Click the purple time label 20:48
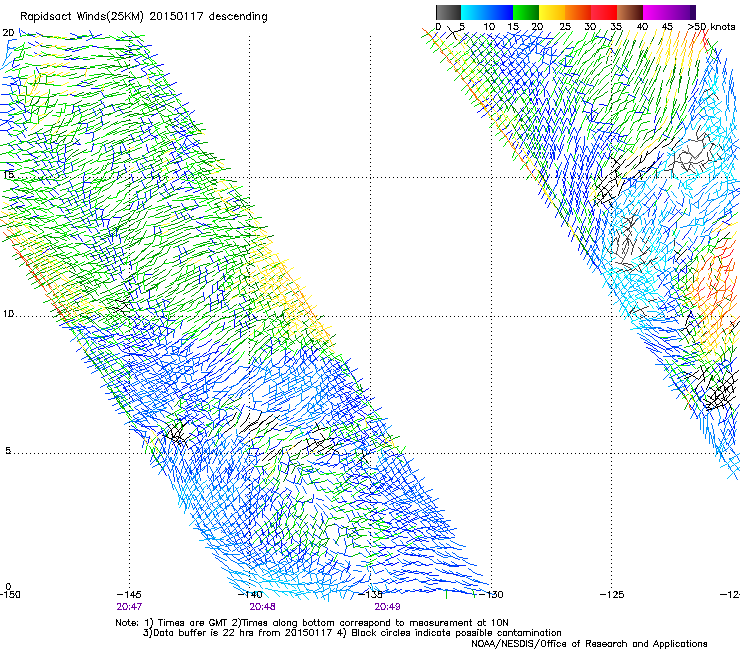740x650 pixels. point(262,607)
